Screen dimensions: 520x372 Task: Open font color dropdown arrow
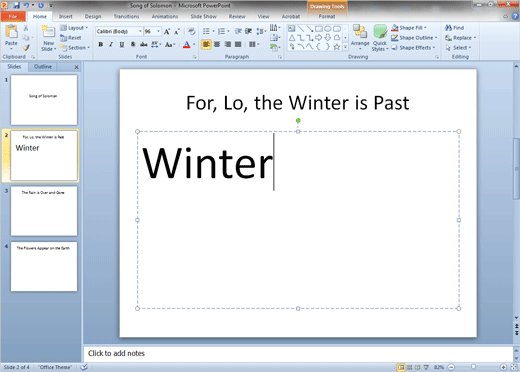(x=194, y=44)
